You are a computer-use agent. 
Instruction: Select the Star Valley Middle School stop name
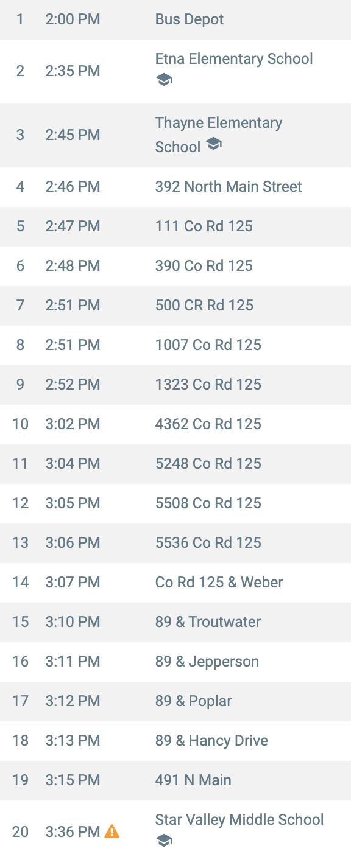239,820
